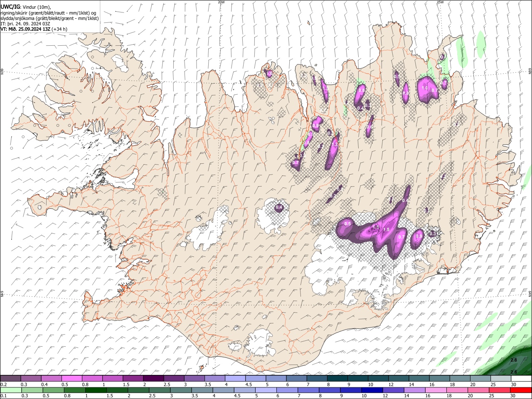Click the 15W longitude label at top

[440, 2]
